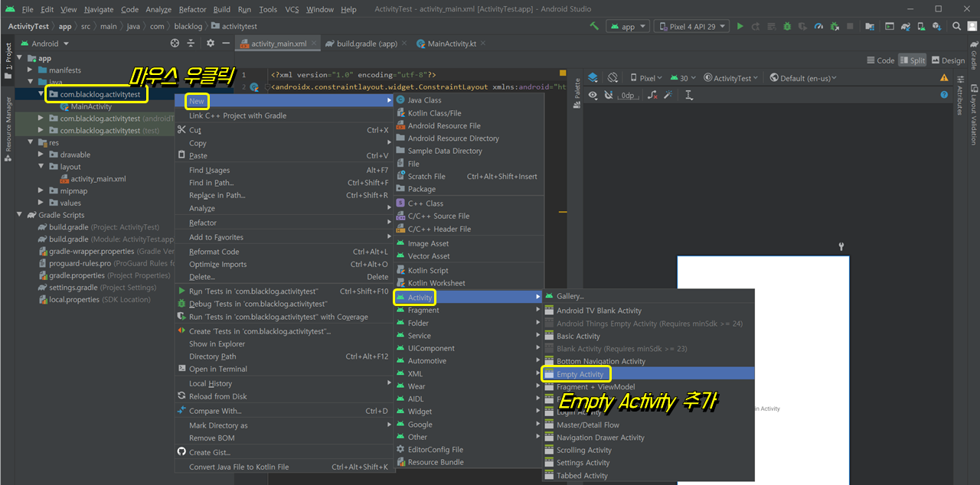This screenshot has height=485, width=980.
Task: Open the Pixel device preview dropdown
Action: tap(647, 78)
